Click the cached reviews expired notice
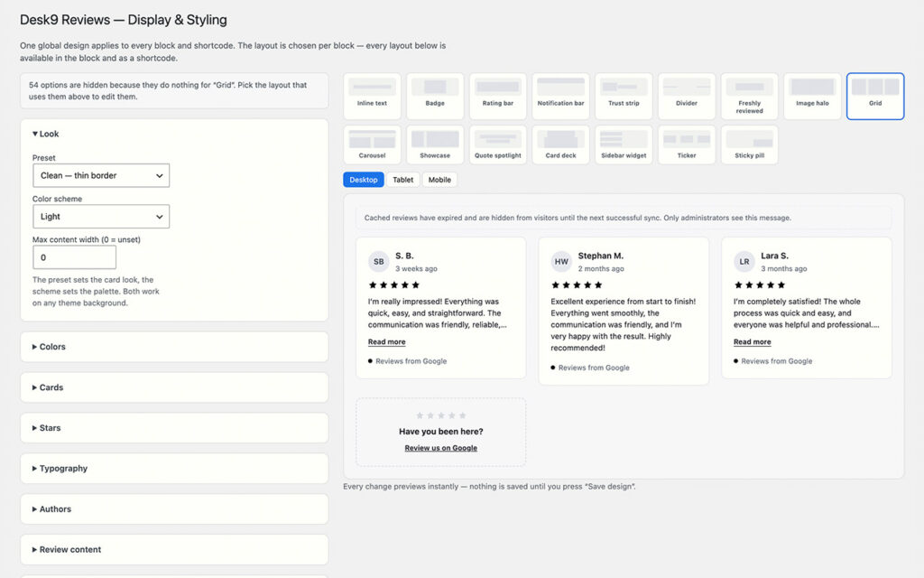 624,218
